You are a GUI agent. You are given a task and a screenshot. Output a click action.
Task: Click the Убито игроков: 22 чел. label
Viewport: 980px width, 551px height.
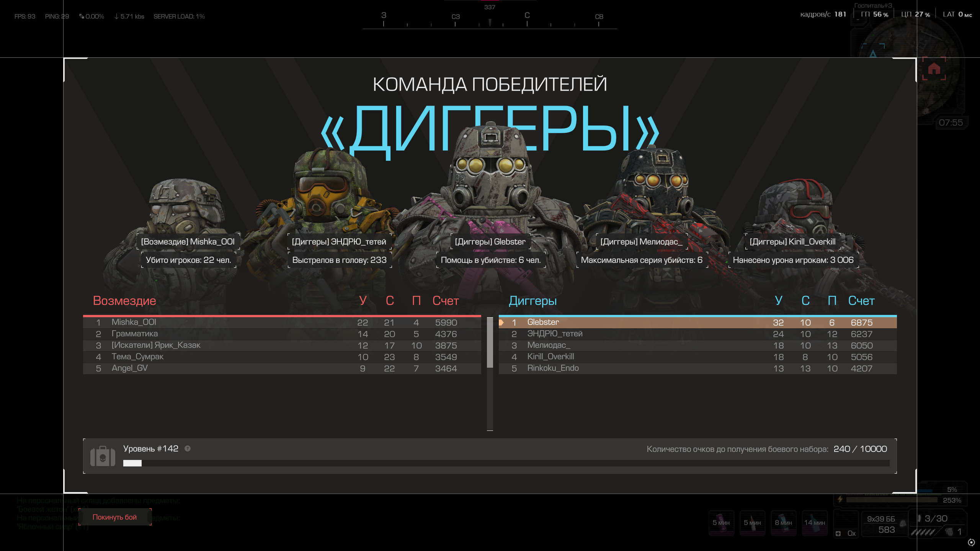coord(189,260)
